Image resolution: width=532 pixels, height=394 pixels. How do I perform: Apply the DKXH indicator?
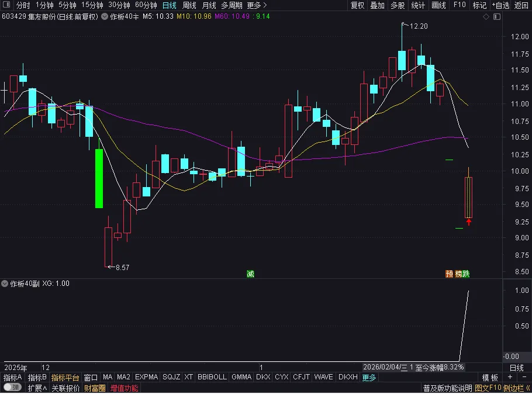[x=348, y=378]
